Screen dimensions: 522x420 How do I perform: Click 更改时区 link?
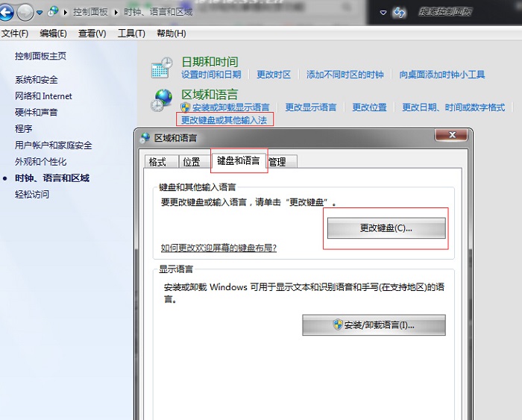tap(274, 75)
